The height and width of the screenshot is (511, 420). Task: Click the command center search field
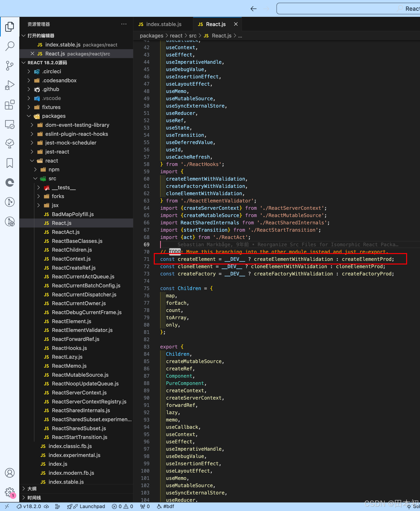pos(348,9)
